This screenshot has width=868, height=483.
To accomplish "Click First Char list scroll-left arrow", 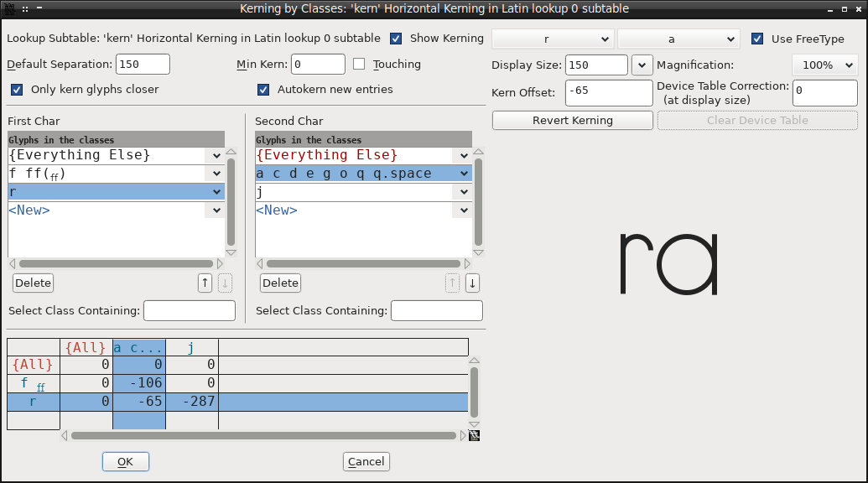I will (13, 264).
